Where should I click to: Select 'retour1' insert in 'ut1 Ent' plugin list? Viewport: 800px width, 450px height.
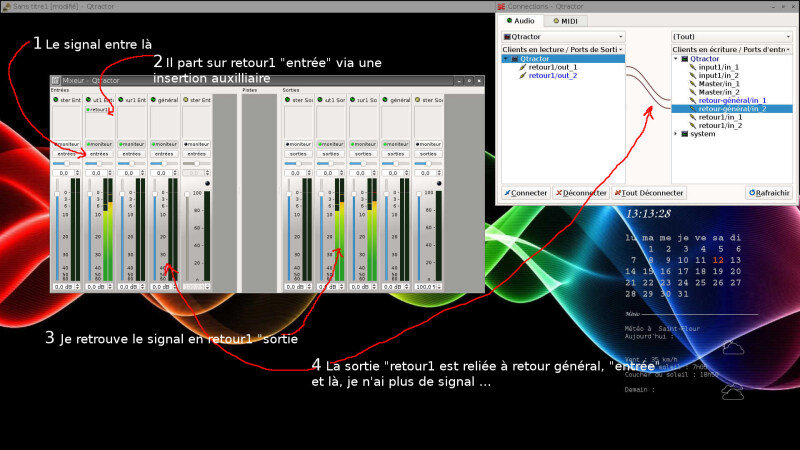[99, 110]
